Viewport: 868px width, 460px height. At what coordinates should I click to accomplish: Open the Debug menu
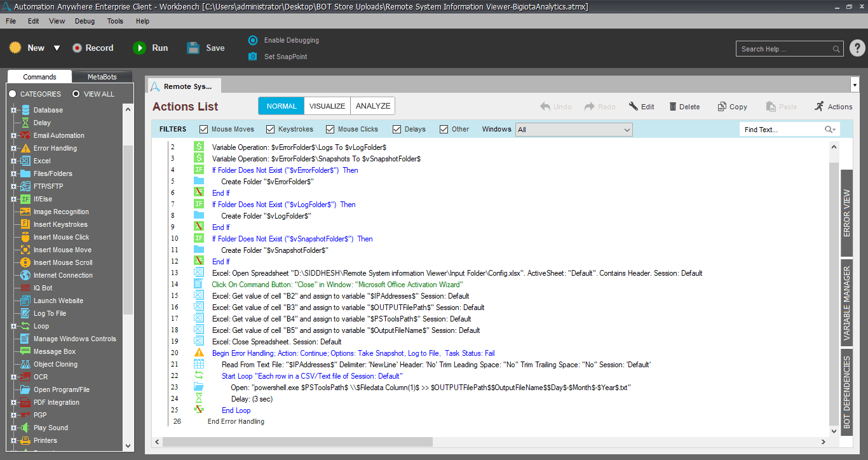(x=85, y=21)
